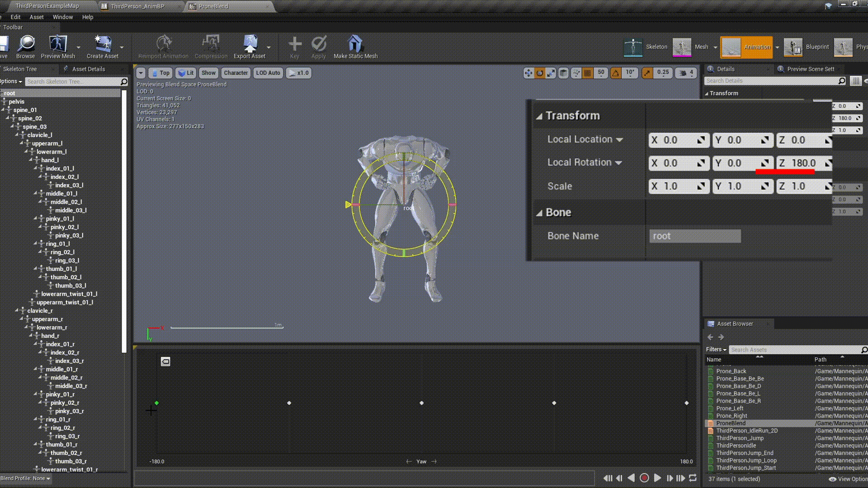868x488 pixels.
Task: Toggle scale snapping in viewport
Action: coord(647,73)
